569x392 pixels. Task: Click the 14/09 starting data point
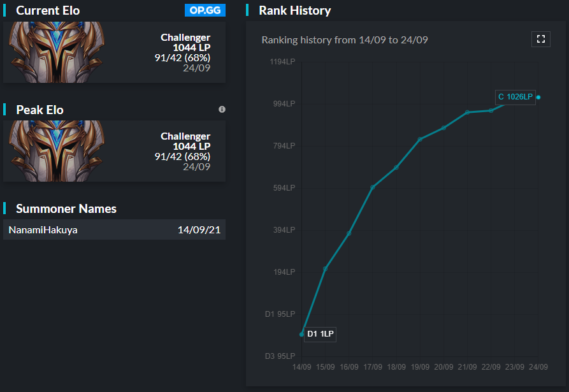(301, 334)
